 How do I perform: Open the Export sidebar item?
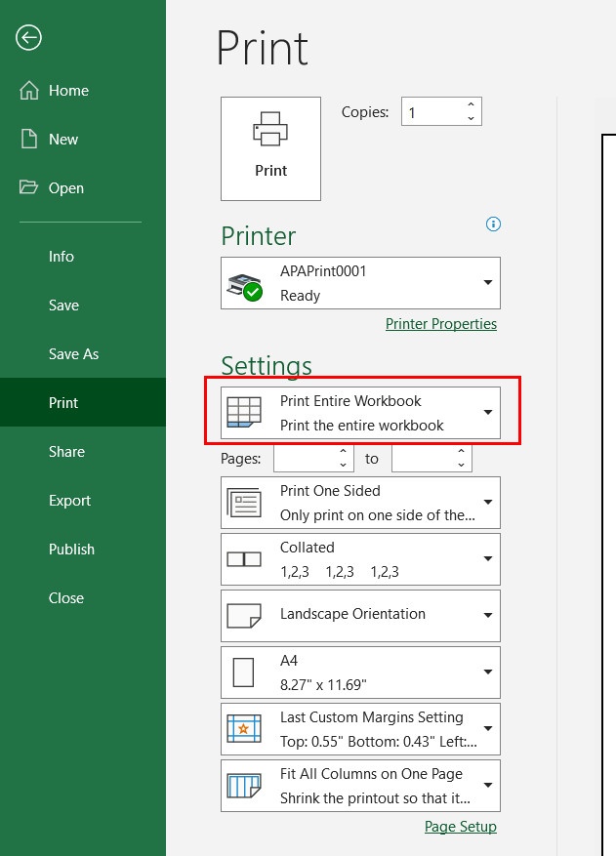tap(69, 500)
